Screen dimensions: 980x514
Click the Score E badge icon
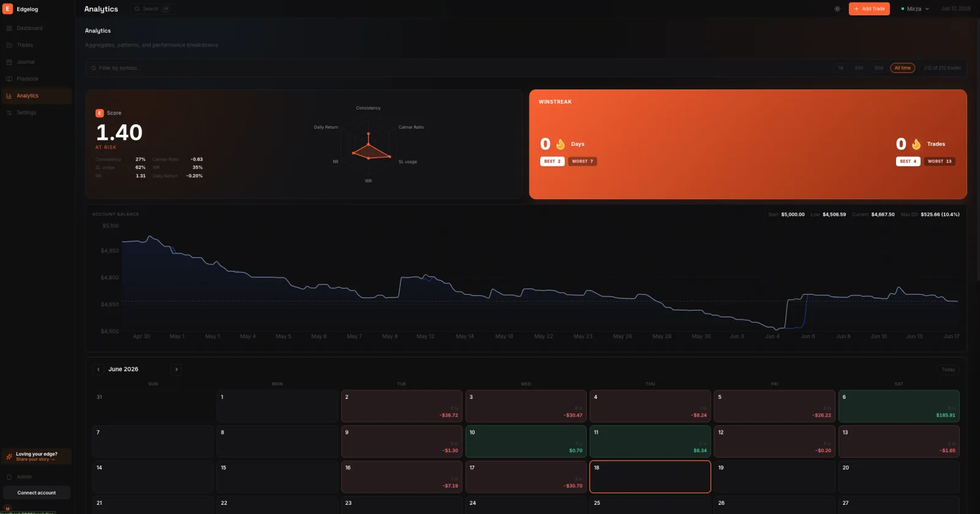99,113
